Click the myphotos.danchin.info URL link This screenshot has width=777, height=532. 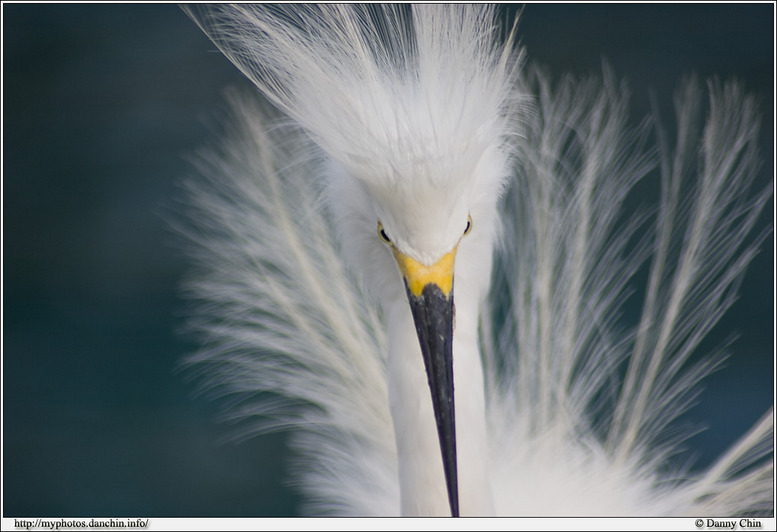tap(81, 523)
